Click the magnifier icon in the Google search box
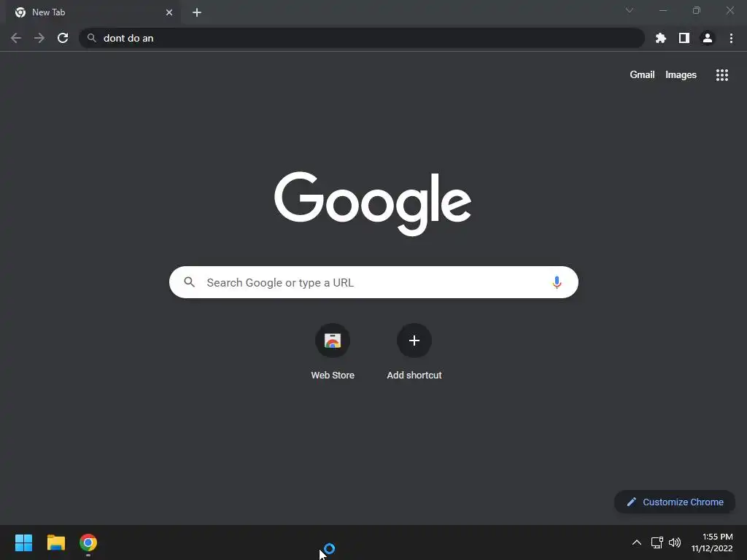The height and width of the screenshot is (560, 747). [189, 282]
